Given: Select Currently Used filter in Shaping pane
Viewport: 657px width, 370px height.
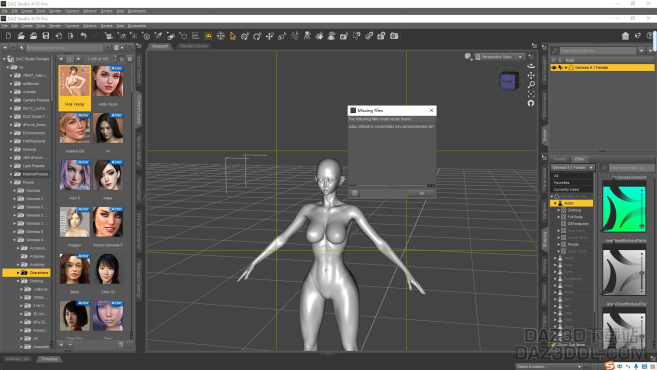Looking at the screenshot, I should tap(572, 189).
